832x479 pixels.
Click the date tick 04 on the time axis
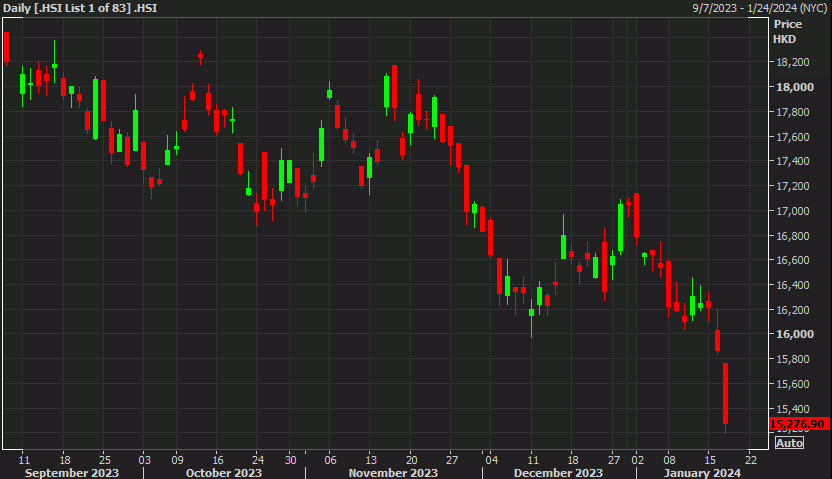491,460
